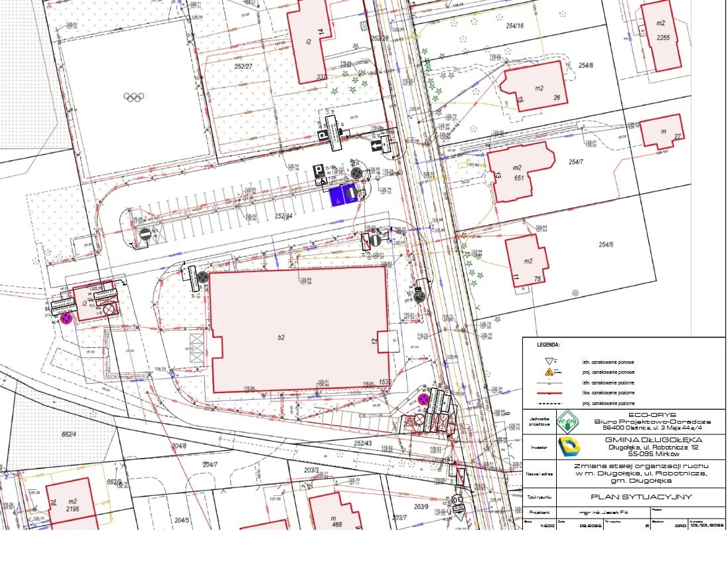The image size is (728, 569).
Task: Click the Gmina Długołęka investor logo
Action: (x=568, y=447)
